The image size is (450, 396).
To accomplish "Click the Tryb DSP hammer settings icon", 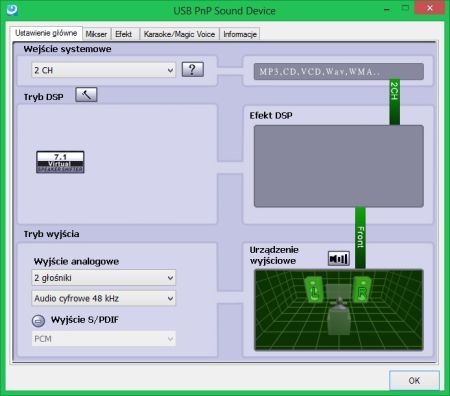I will coord(86,95).
